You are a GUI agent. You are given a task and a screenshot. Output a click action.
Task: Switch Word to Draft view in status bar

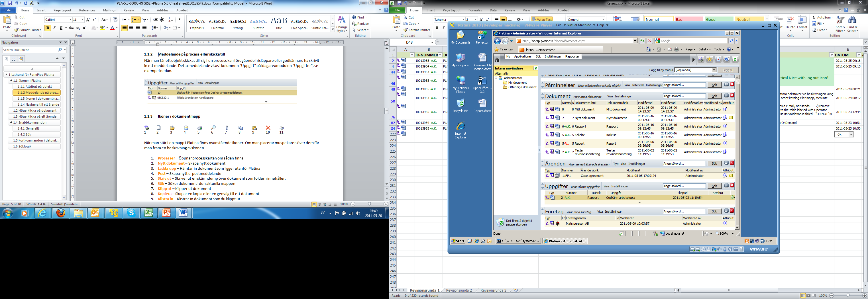[335, 204]
